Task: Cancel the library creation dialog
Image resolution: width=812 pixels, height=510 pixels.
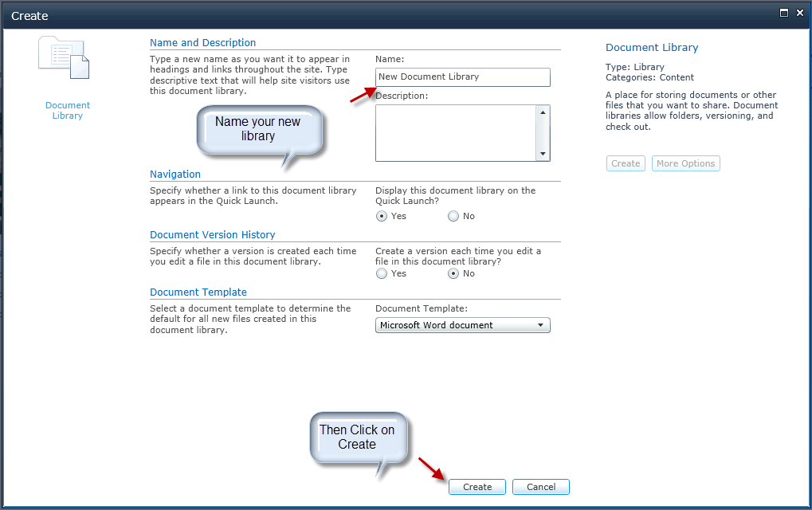Action: pos(540,487)
